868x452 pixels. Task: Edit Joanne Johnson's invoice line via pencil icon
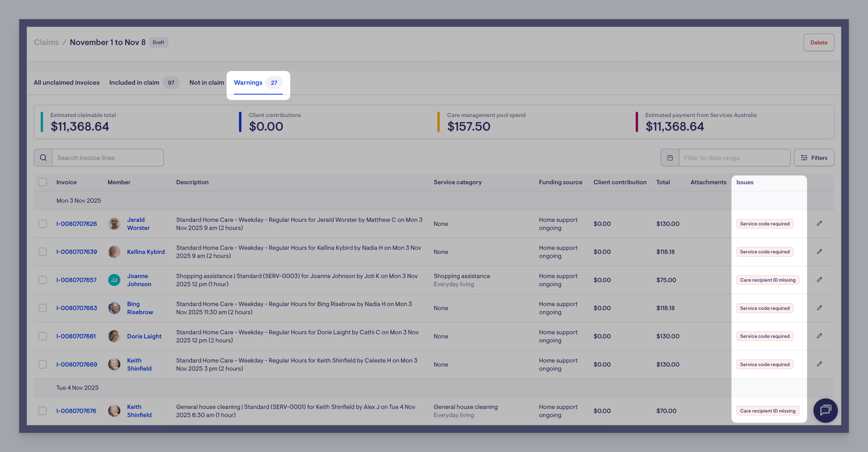(819, 280)
